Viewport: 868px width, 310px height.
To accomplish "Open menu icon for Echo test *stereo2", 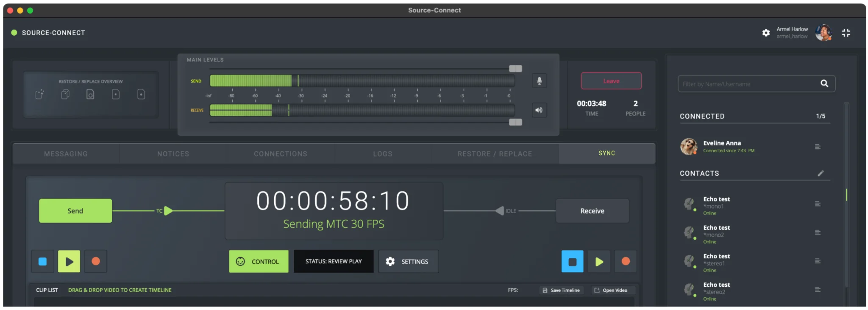I will pos(818,290).
